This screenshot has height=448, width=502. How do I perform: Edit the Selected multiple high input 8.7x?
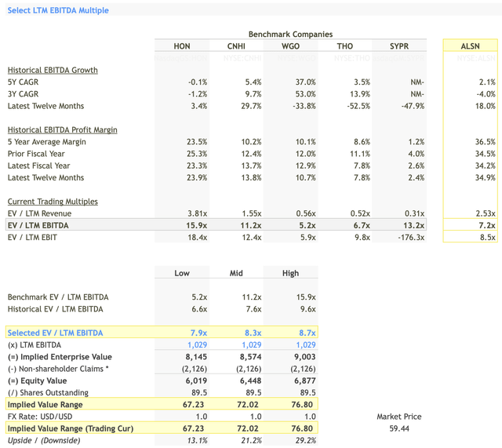pyautogui.click(x=307, y=333)
